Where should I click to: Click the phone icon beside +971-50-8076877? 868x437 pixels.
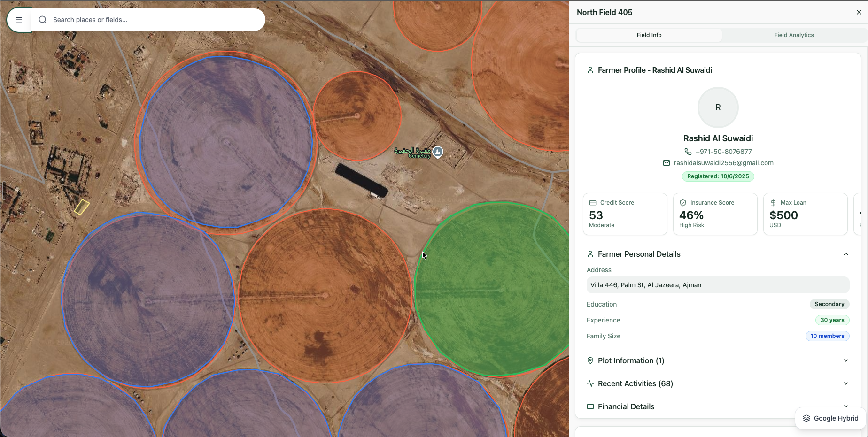click(688, 152)
